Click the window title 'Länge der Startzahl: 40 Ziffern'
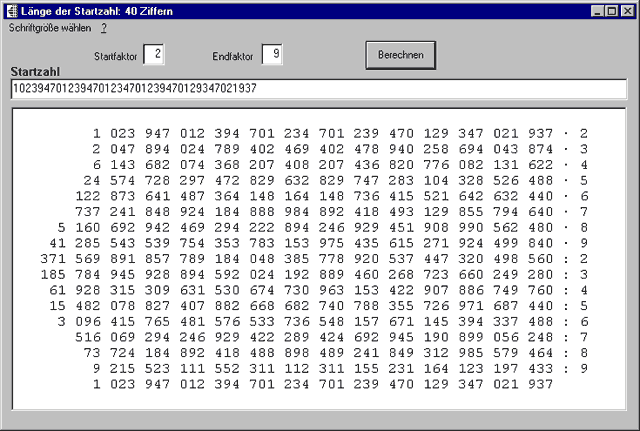This screenshot has height=431, width=640. (97, 11)
